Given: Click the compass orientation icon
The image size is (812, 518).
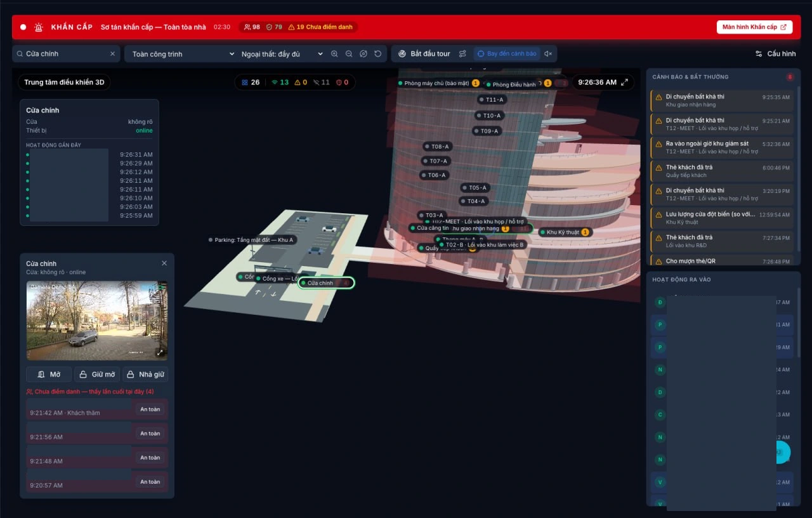Looking at the screenshot, I should [x=363, y=54].
